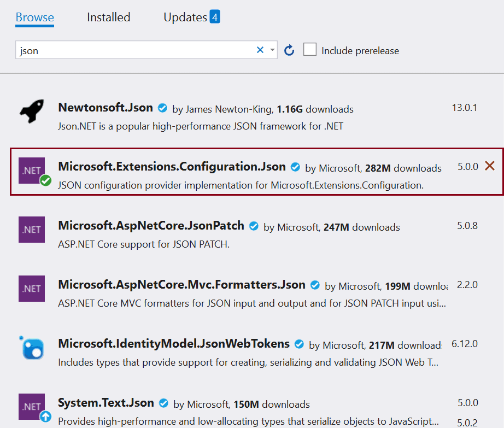
Task: Click the refresh icon beside search box
Action: click(x=289, y=51)
